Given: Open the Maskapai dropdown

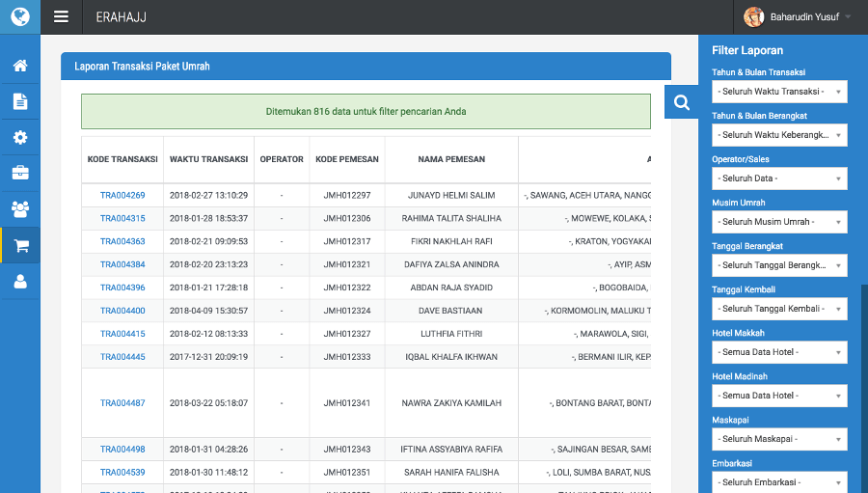Looking at the screenshot, I should click(779, 439).
